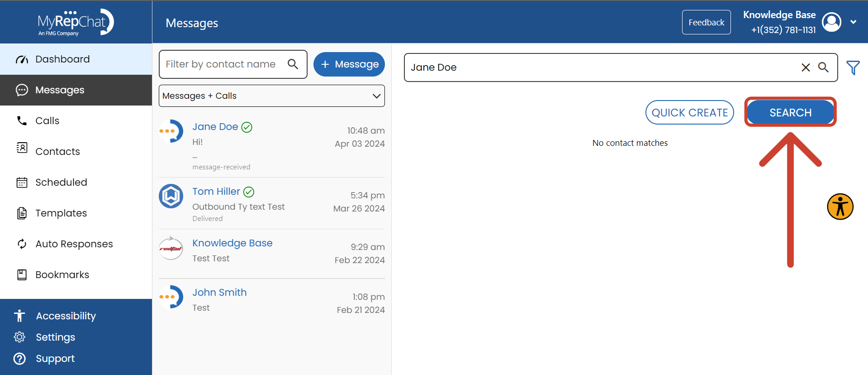Image resolution: width=868 pixels, height=375 pixels.
Task: Start a new message with + Message
Action: (x=349, y=64)
